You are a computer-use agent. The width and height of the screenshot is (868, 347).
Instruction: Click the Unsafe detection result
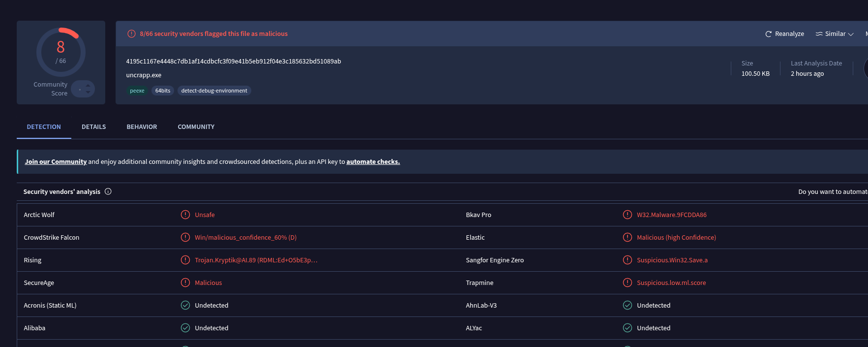point(205,215)
